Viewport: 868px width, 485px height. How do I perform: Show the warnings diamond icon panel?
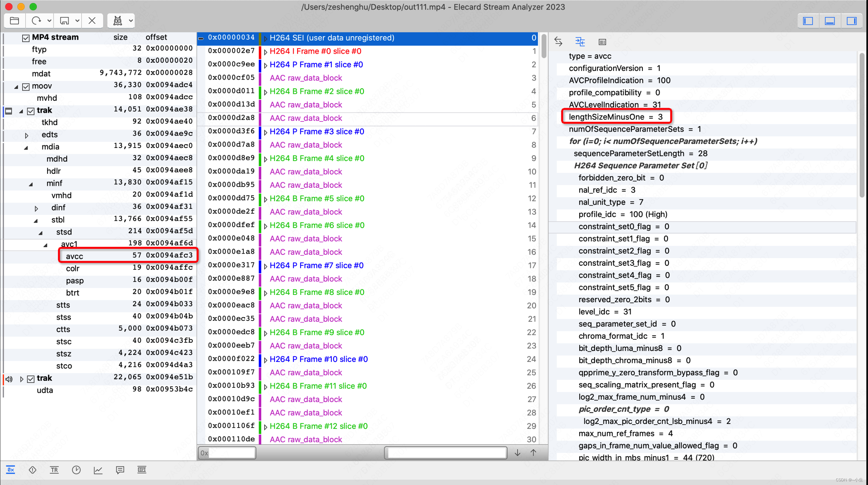pyautogui.click(x=33, y=469)
